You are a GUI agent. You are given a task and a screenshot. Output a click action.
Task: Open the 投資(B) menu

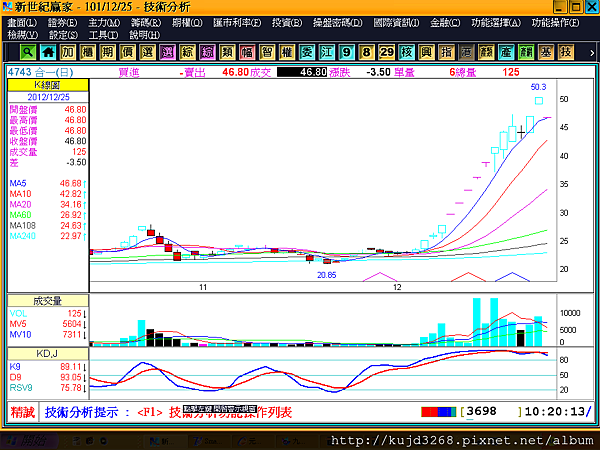pos(287,23)
